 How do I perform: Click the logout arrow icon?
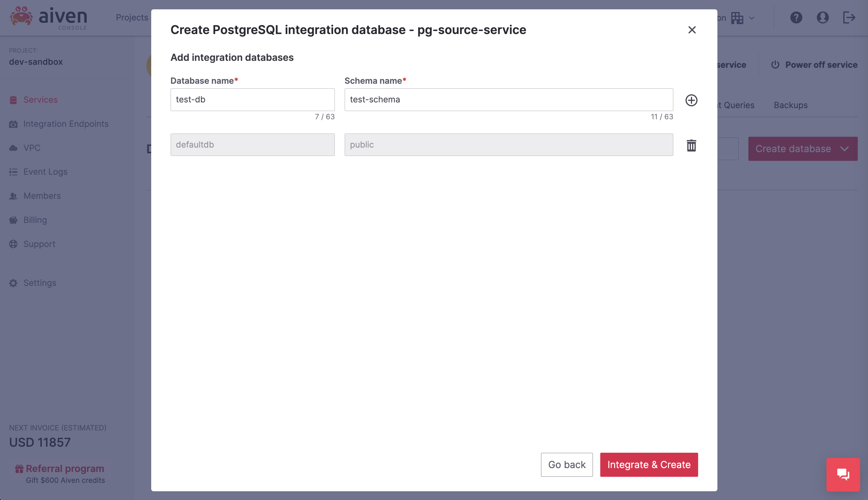(849, 17)
